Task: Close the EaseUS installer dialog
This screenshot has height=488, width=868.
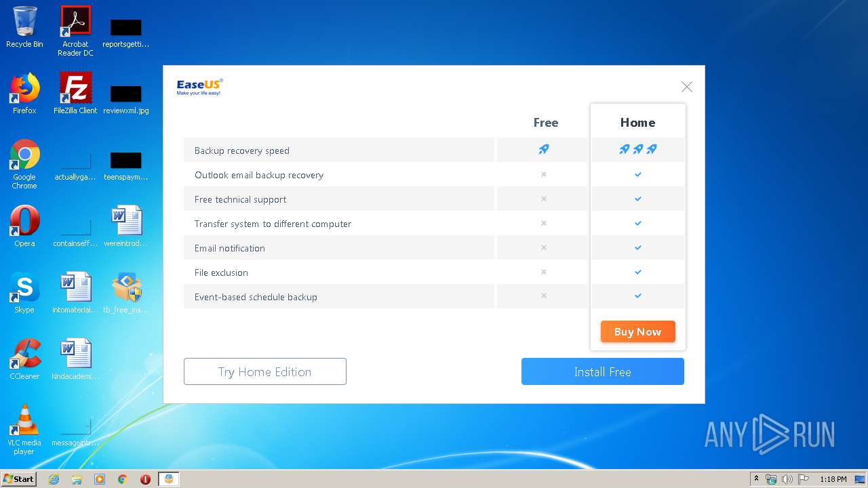Action: tap(686, 87)
